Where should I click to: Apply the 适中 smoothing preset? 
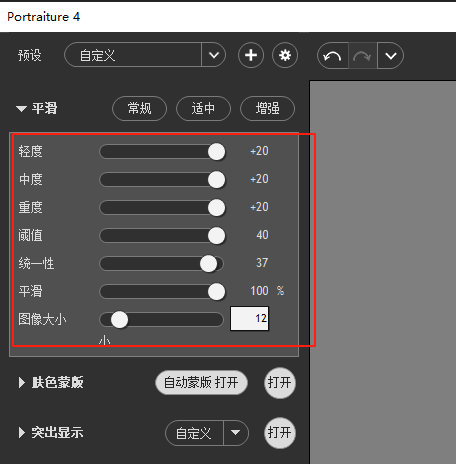click(x=203, y=108)
